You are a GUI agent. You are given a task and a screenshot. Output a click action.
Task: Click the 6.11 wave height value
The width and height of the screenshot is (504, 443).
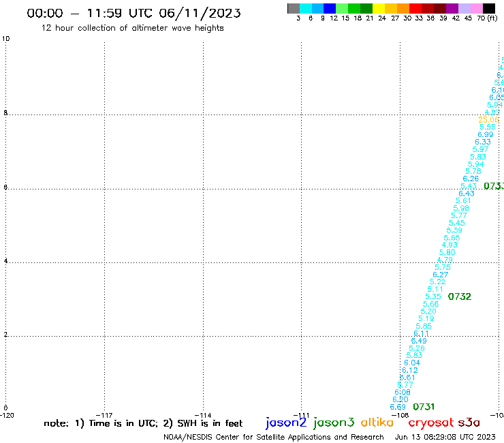pos(421,334)
